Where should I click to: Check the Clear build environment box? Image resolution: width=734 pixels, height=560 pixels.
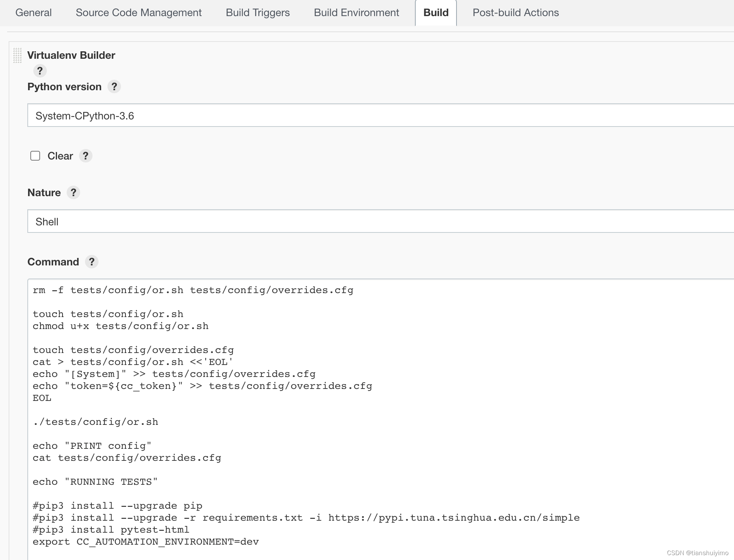pyautogui.click(x=36, y=156)
